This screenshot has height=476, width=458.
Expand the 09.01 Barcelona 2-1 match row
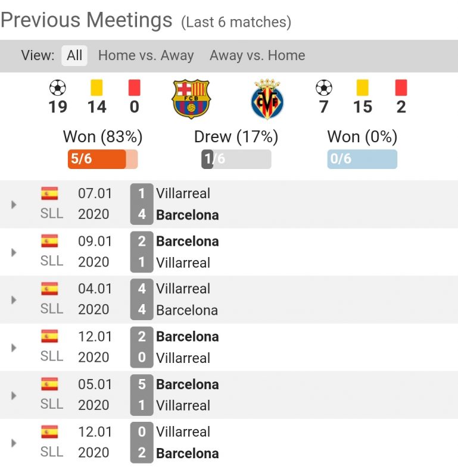tap(14, 252)
